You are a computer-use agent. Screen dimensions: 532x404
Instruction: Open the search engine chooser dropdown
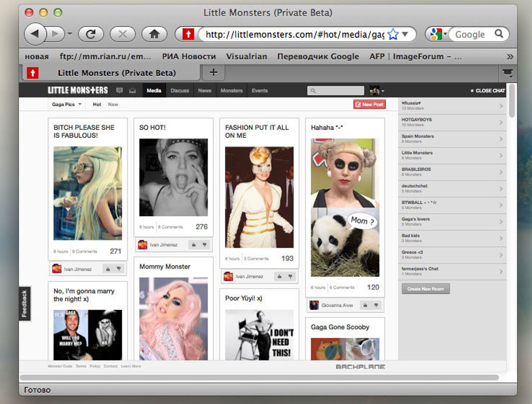[438, 34]
